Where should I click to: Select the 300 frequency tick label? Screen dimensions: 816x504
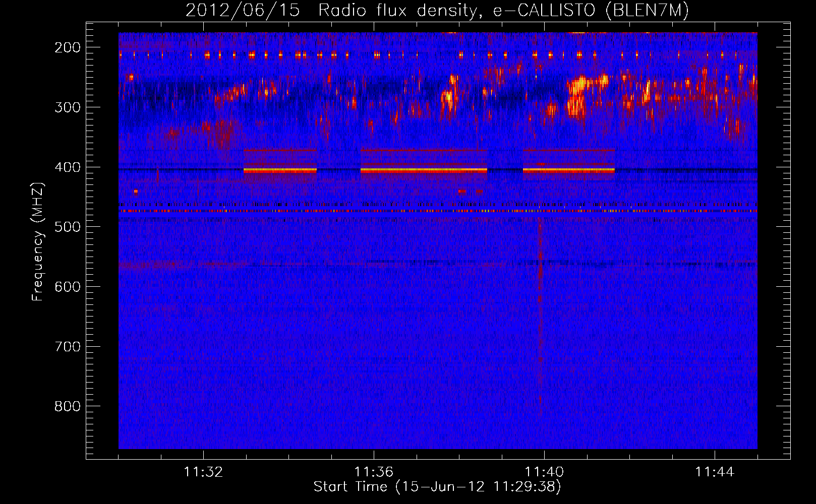[x=68, y=107]
